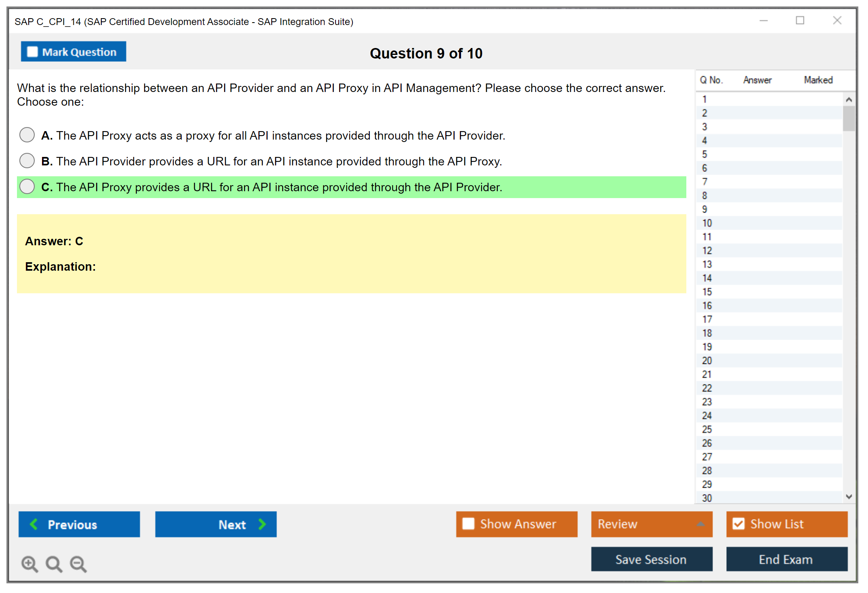Select answer option B radio button
Screen dimensions: 868x593
click(27, 161)
